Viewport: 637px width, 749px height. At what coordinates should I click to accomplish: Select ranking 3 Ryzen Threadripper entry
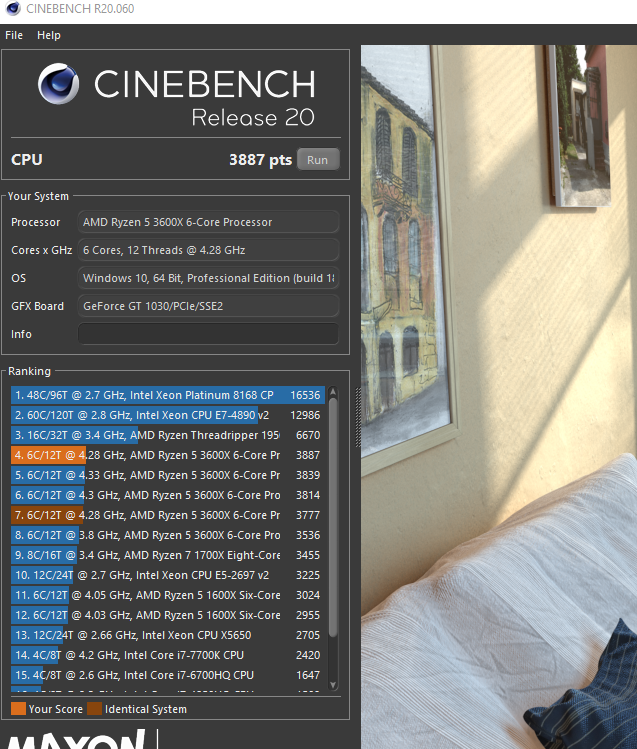tap(168, 435)
